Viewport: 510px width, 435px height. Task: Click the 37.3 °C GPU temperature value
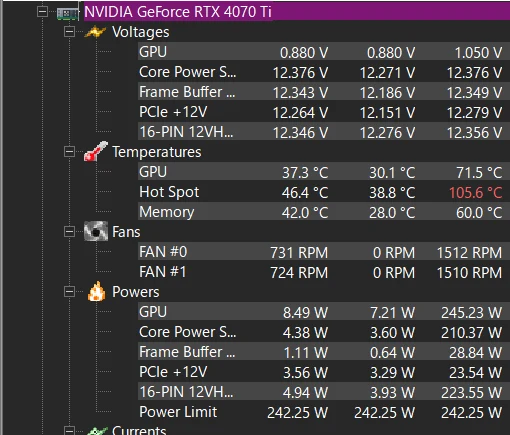pos(305,173)
